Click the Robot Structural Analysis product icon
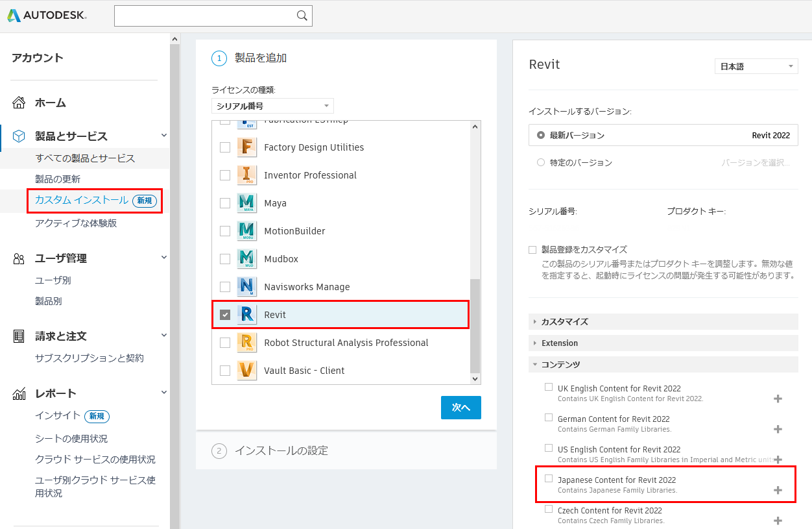 click(246, 343)
